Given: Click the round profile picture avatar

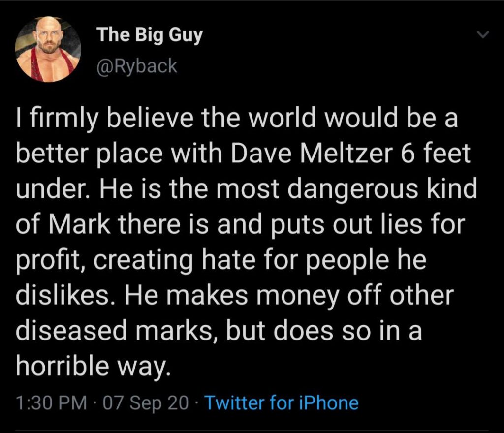Looking at the screenshot, I should [48, 49].
